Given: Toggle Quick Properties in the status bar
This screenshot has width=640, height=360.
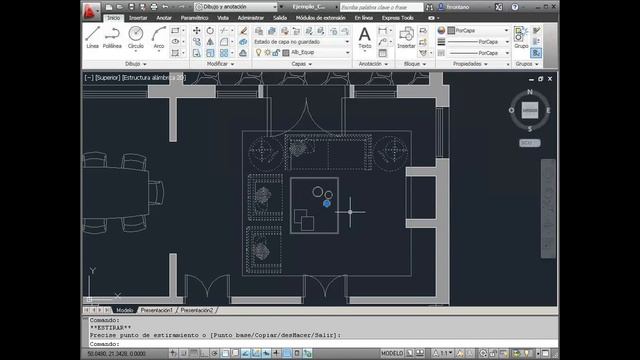Looking at the screenshot, I should pos(297,353).
